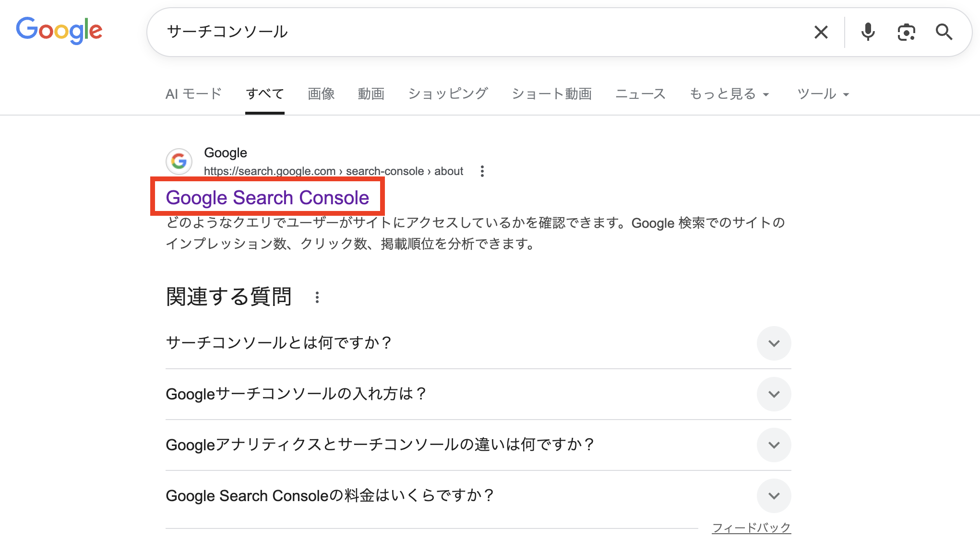The width and height of the screenshot is (980, 550).
Task: Click the フィードバック link
Action: tap(751, 528)
